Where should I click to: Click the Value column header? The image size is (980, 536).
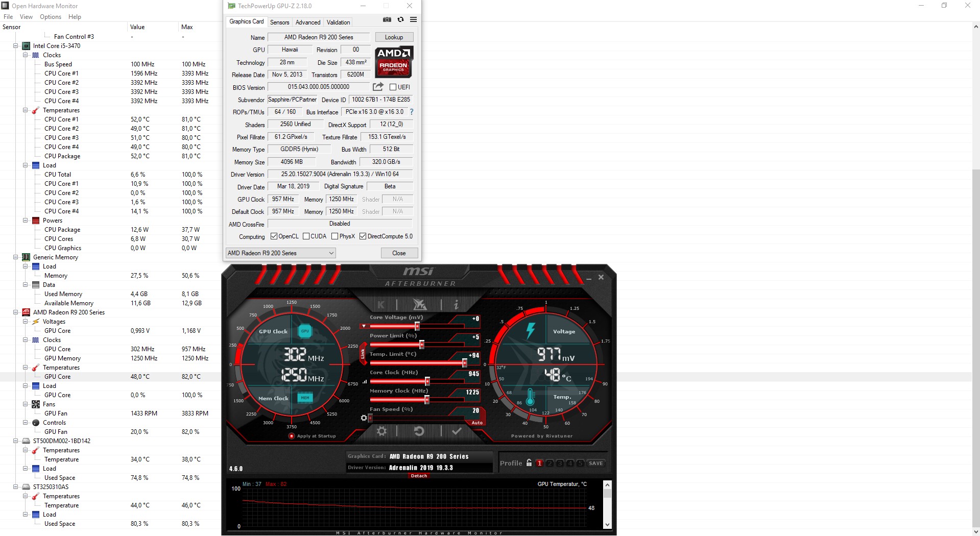153,27
